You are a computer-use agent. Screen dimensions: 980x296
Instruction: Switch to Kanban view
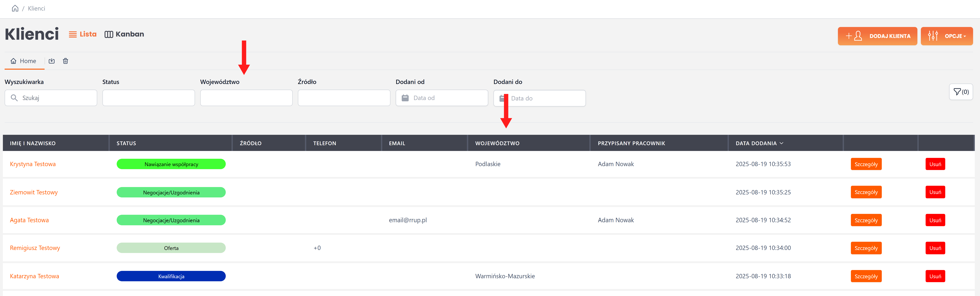coord(124,34)
